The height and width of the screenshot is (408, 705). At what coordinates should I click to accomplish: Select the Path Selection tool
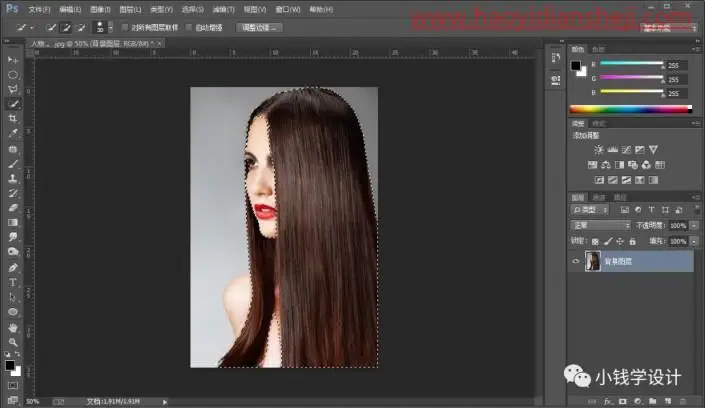(x=13, y=297)
